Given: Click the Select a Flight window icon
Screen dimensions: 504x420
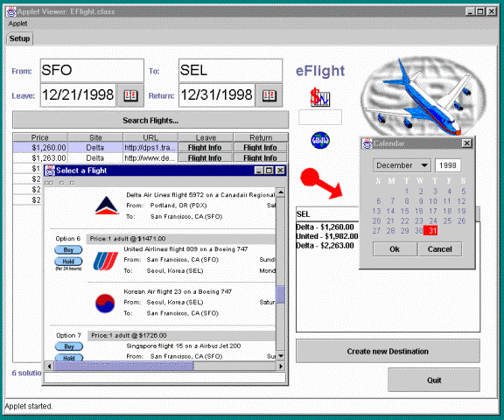Looking at the screenshot, I should [x=50, y=171].
